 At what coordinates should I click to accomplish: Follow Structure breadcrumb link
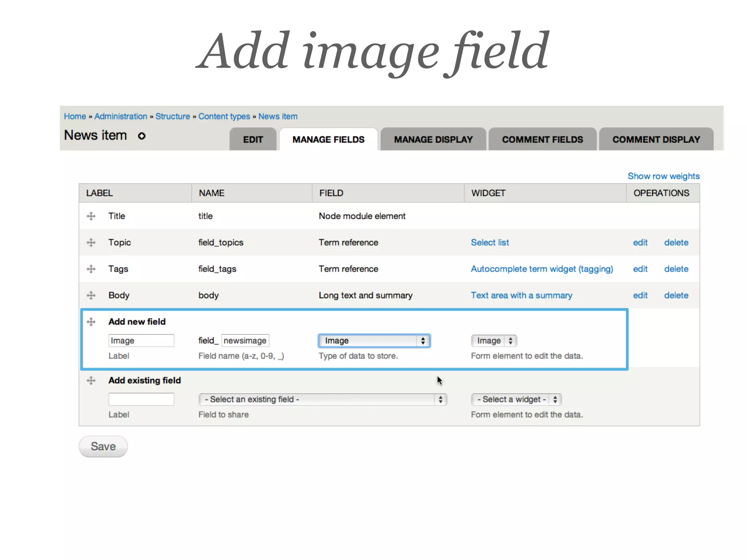coord(173,116)
